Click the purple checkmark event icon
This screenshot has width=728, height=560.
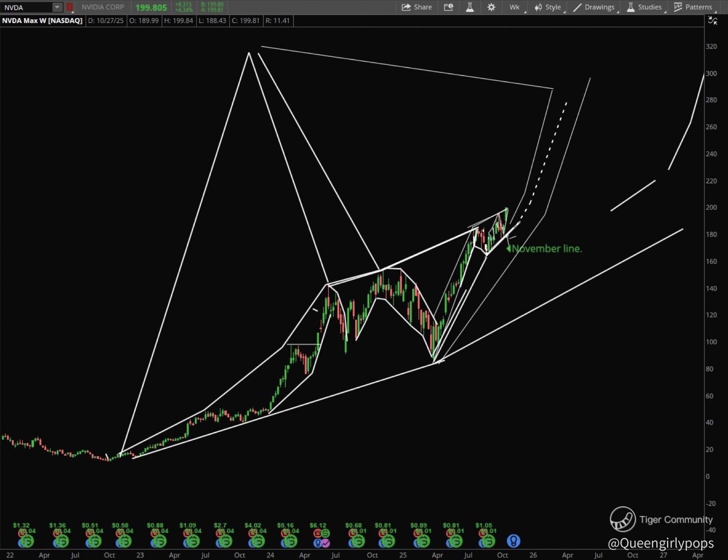[x=325, y=543]
